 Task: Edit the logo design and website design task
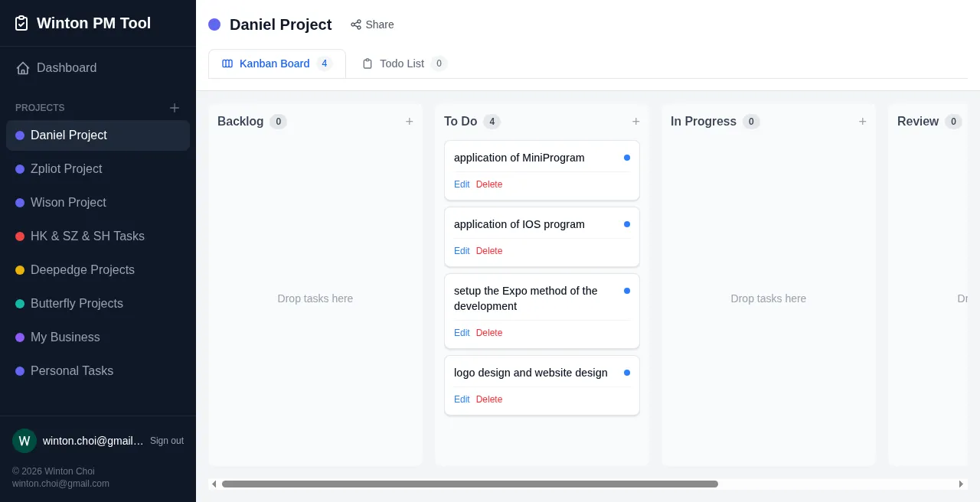pyautogui.click(x=462, y=399)
